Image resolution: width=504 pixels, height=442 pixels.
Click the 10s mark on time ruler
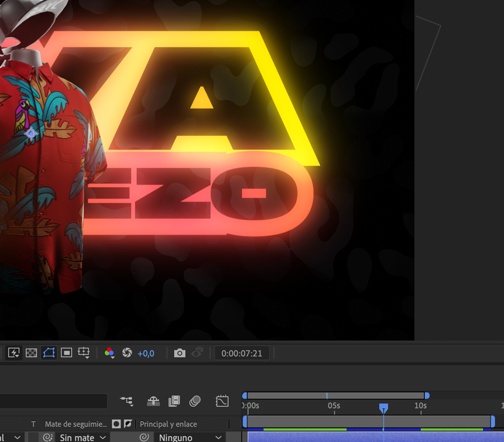point(420,406)
